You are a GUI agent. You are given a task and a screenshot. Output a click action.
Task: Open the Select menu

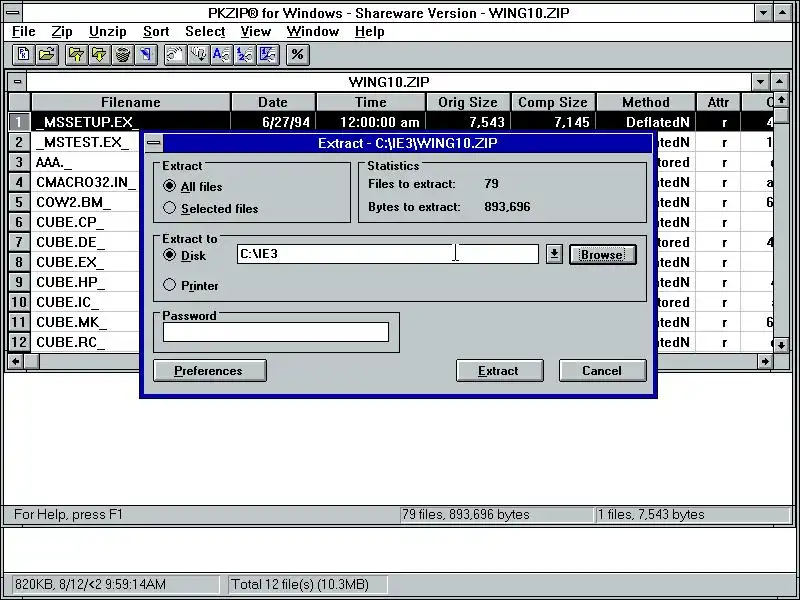[205, 32]
